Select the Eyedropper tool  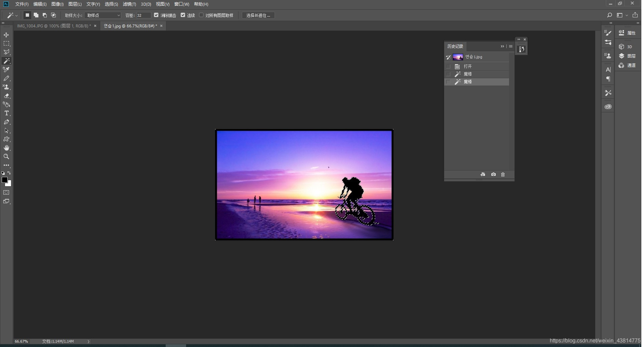6,70
